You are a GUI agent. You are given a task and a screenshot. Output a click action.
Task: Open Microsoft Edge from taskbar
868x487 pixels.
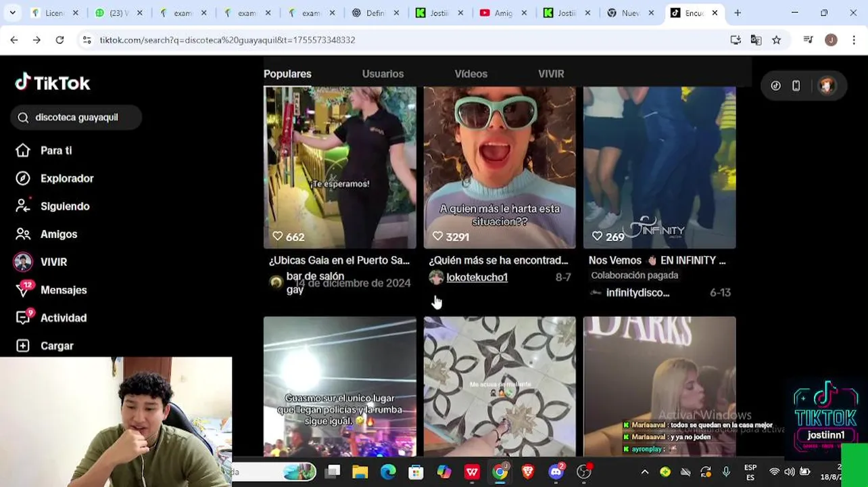388,472
